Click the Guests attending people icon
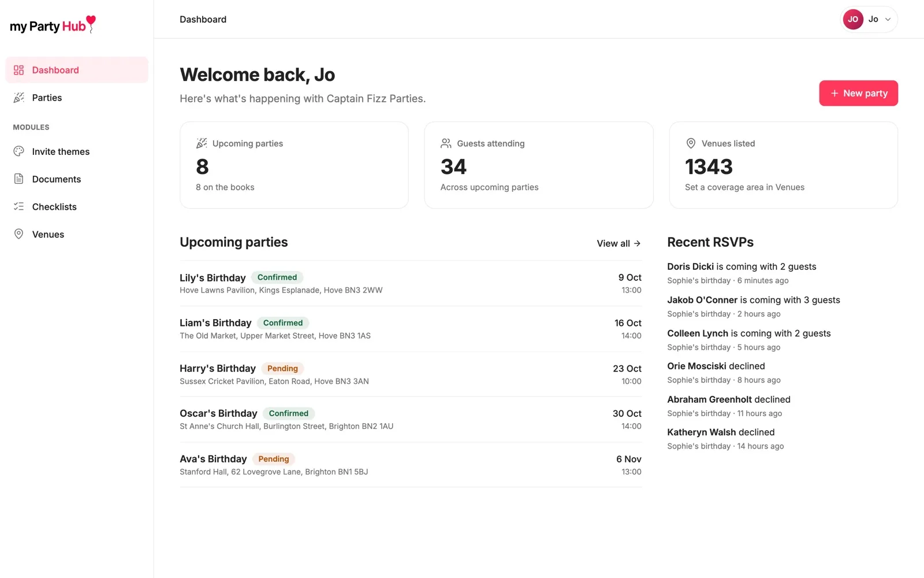 click(446, 143)
